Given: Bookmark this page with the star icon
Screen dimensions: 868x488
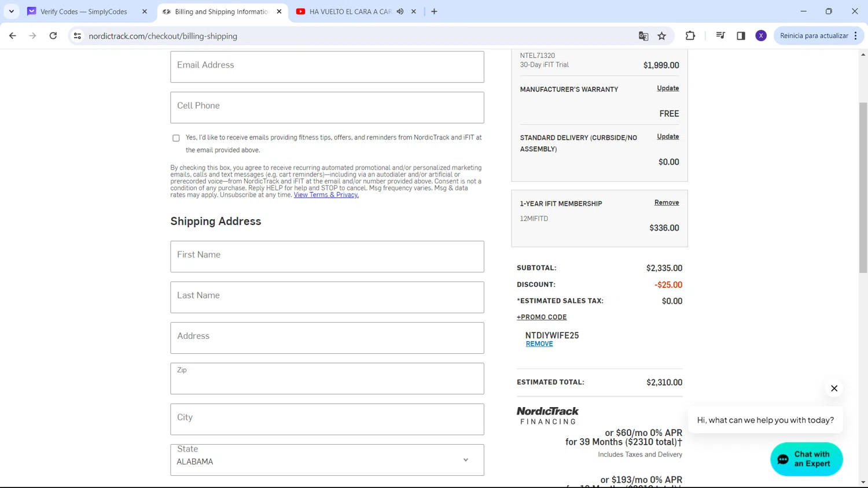Looking at the screenshot, I should (662, 36).
